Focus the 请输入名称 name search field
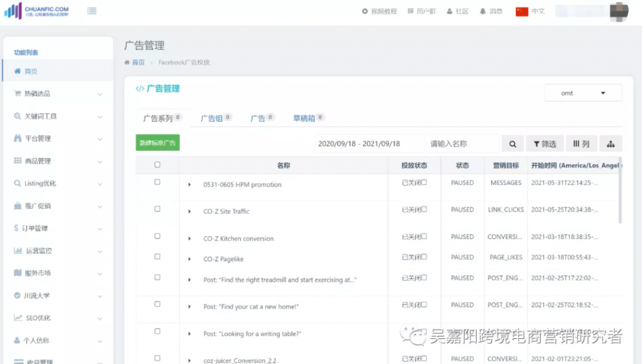The height and width of the screenshot is (364, 642). [463, 143]
